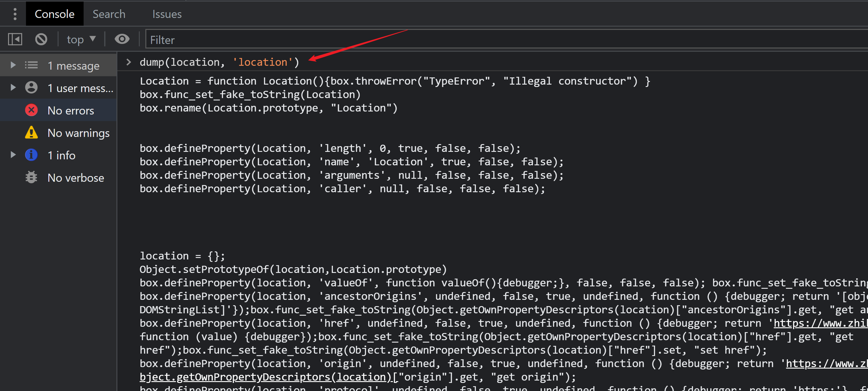Image resolution: width=868 pixels, height=391 pixels.
Task: Click the message list icon
Action: [x=31, y=65]
